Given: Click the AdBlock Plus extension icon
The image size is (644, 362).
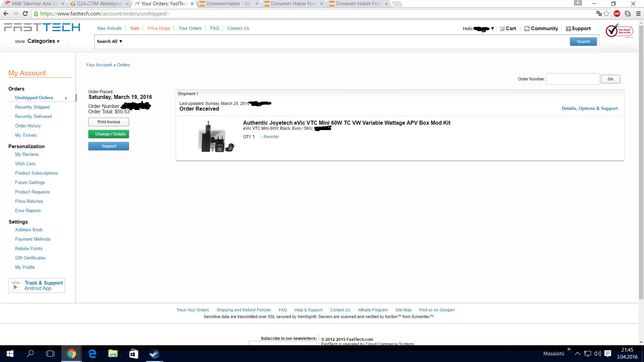Looking at the screenshot, I should coord(617,14).
